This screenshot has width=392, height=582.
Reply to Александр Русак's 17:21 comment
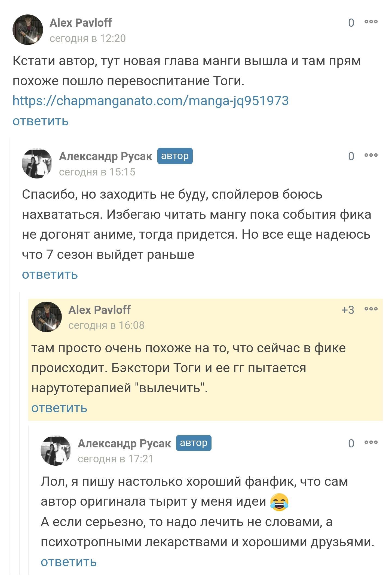(69, 562)
